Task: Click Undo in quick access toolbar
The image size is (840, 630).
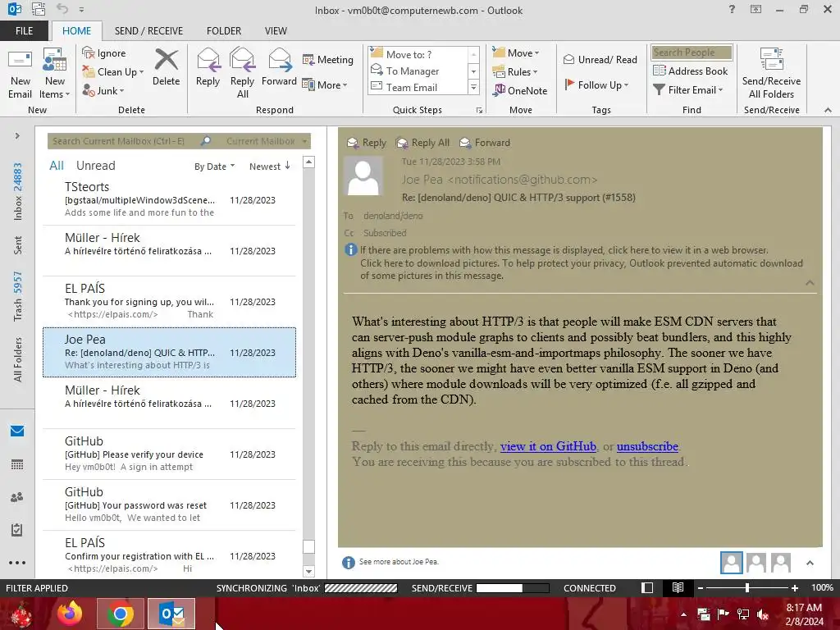Action: coord(62,9)
